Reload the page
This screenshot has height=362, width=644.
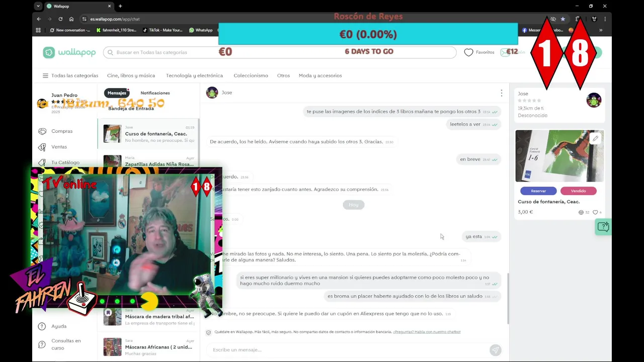(60, 19)
